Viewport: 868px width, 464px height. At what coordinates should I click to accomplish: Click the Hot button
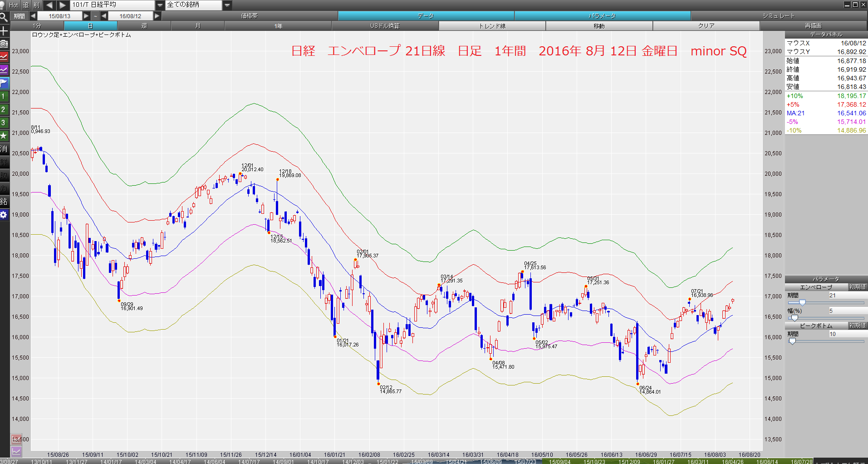(14, 5)
